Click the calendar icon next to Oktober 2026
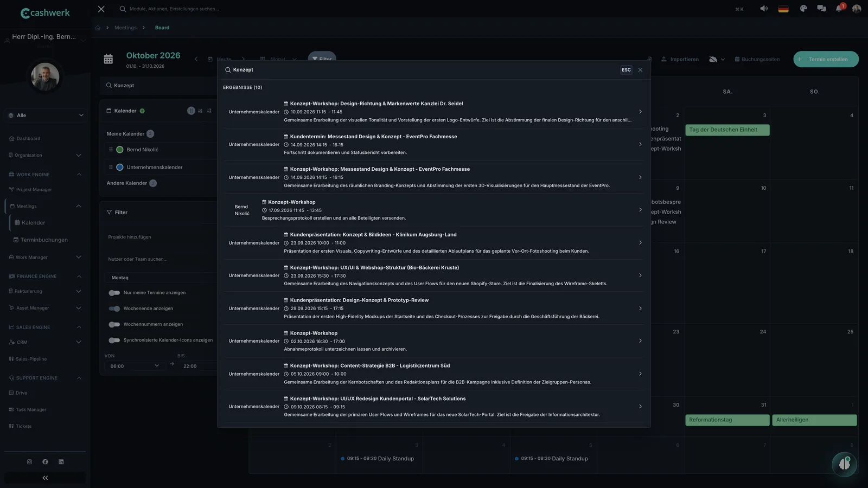 [108, 59]
